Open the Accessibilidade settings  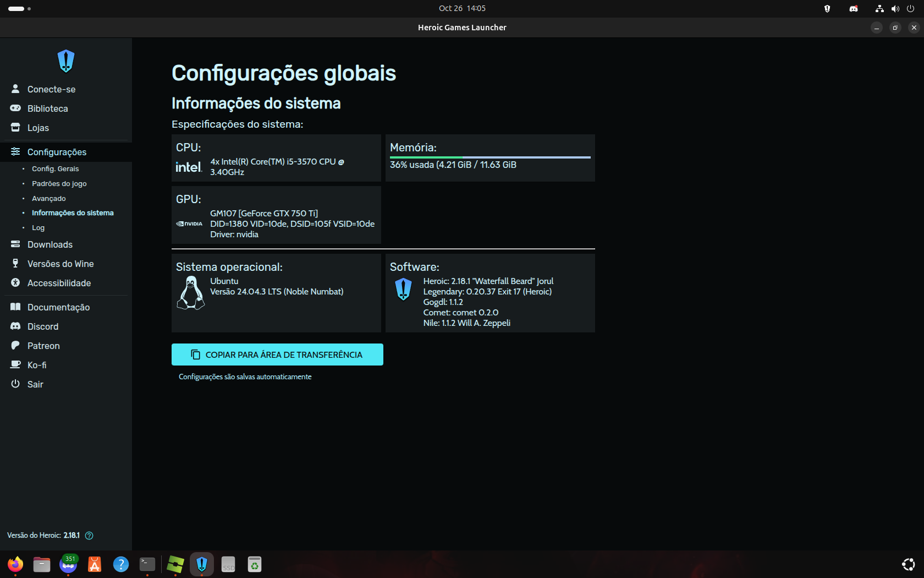59,283
